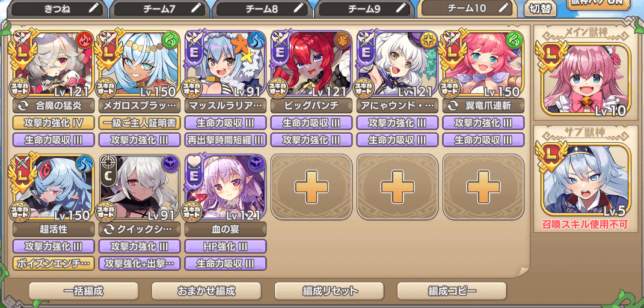Toggle skill auto badge on Lv91 white-haired dark character
The width and height of the screenshot is (644, 308).
(106, 211)
